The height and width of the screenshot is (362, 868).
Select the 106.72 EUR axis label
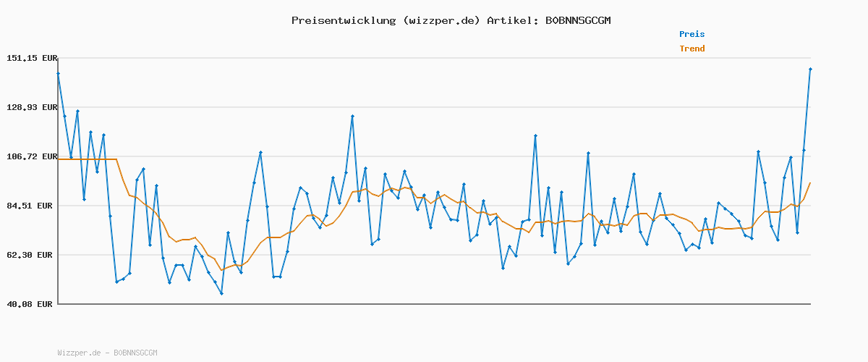point(32,156)
